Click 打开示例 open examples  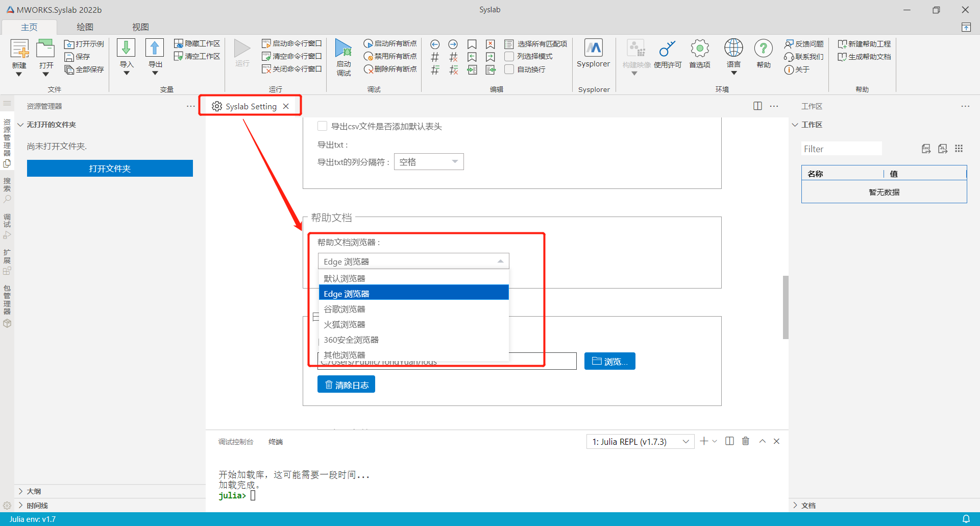84,44
